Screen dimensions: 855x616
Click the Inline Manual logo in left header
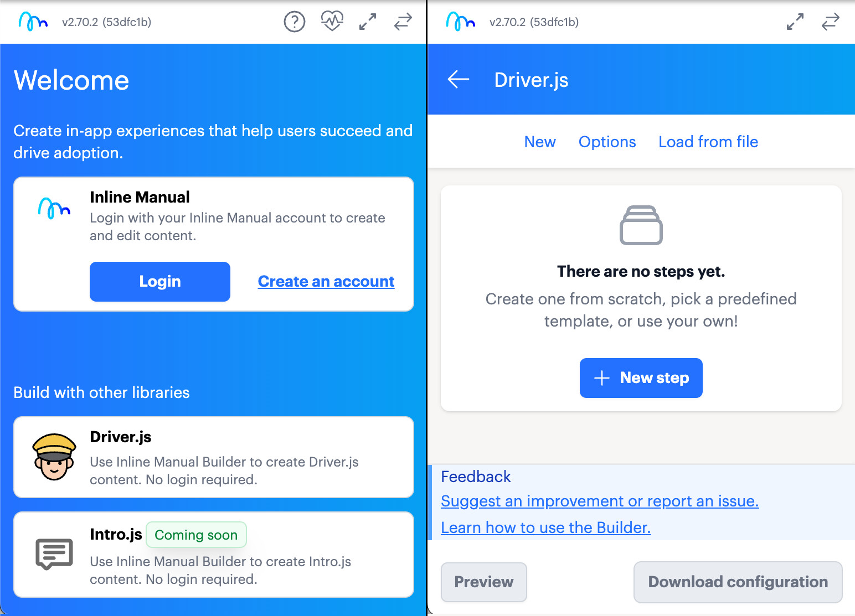point(33,22)
